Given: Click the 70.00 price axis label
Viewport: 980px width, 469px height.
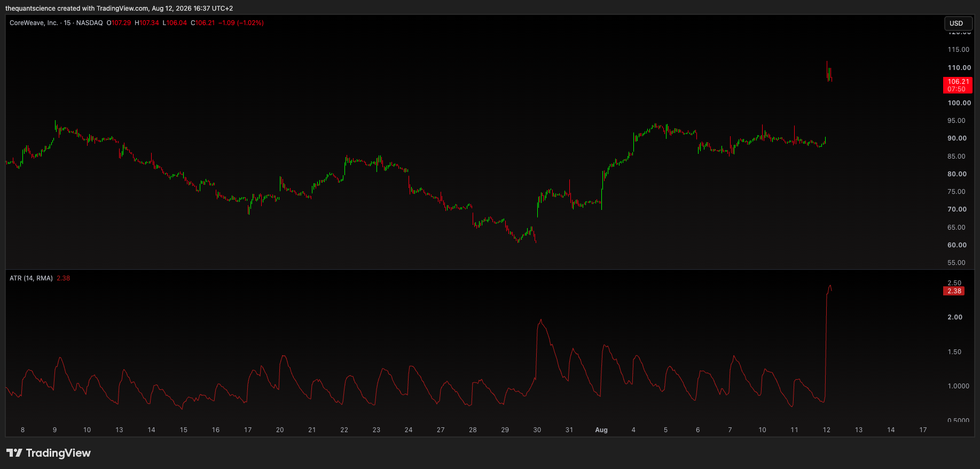Looking at the screenshot, I should coord(957,209).
